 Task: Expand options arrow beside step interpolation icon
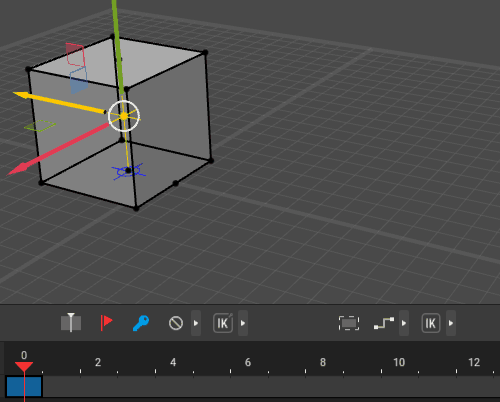point(404,323)
